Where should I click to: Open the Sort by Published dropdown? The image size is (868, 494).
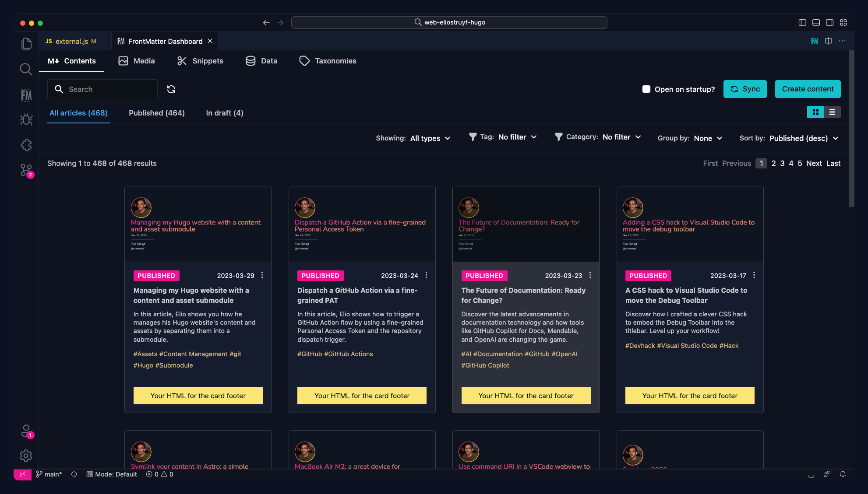click(x=804, y=138)
